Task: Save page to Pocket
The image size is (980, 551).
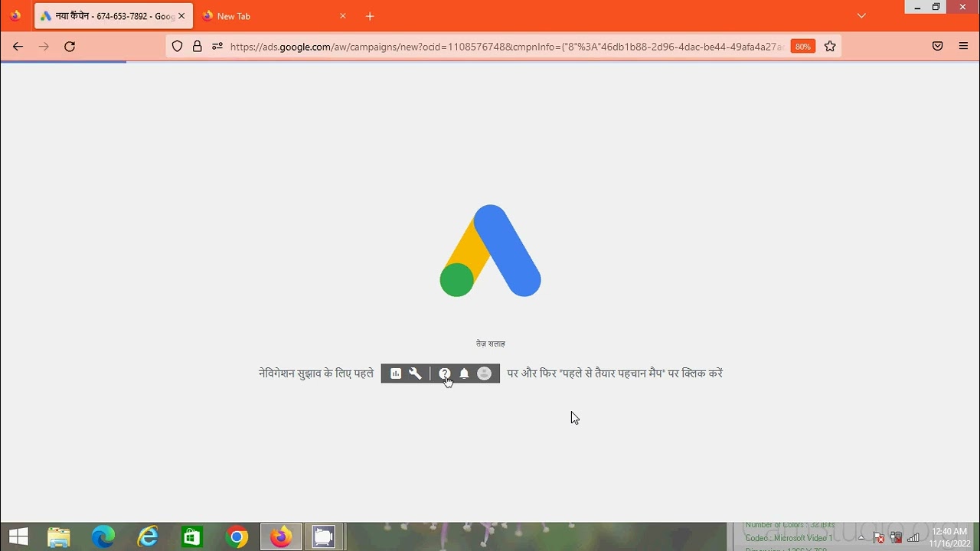Action: coord(938,47)
